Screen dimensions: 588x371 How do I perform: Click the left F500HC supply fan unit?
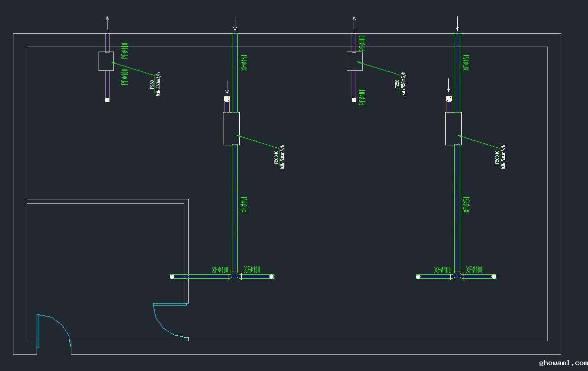[x=231, y=128]
